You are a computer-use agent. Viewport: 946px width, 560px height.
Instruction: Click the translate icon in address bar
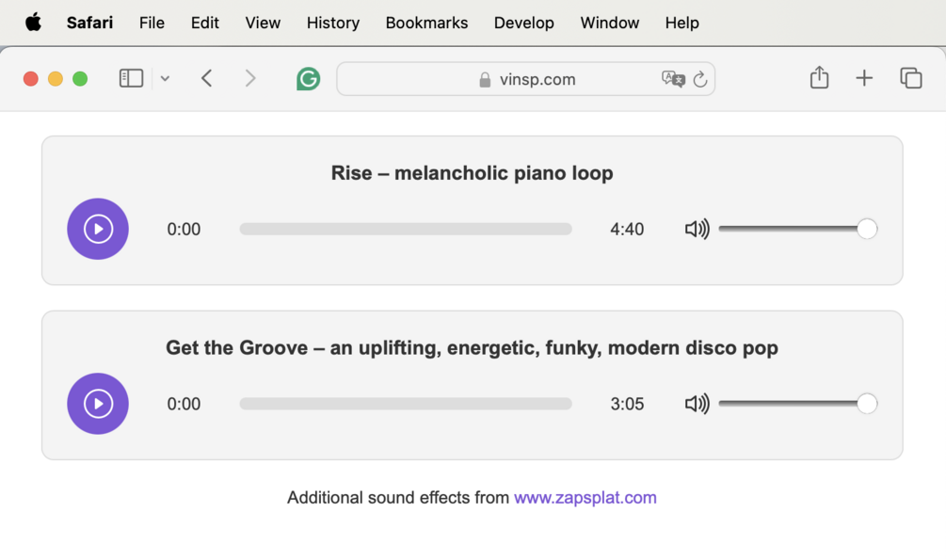point(673,79)
